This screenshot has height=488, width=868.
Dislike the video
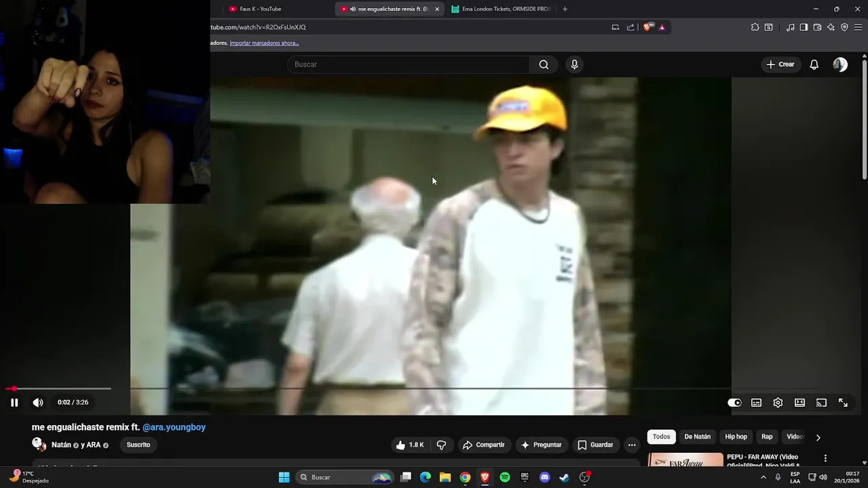coord(441,445)
